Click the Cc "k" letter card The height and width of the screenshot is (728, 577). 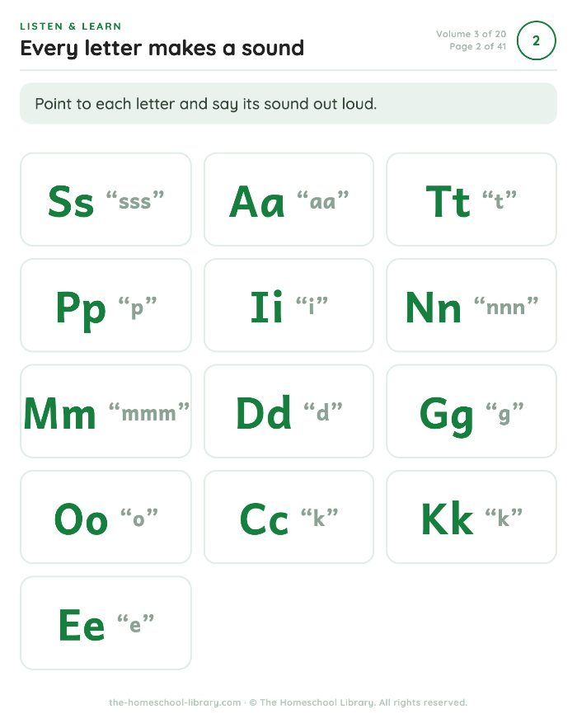[x=288, y=517]
